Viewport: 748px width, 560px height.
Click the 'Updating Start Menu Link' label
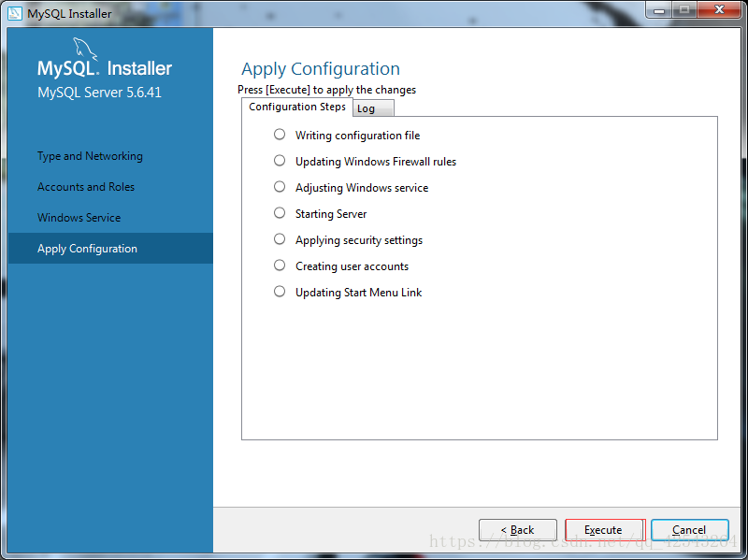(x=359, y=293)
